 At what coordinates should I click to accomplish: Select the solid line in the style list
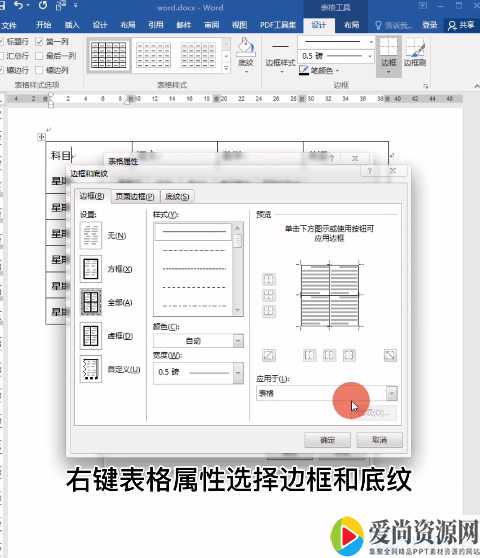[x=193, y=232]
